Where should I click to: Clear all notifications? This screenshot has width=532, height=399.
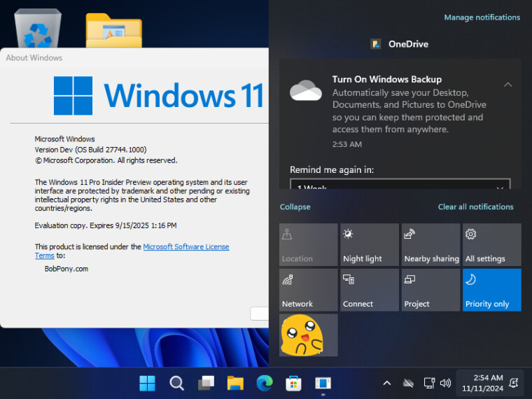[476, 206]
